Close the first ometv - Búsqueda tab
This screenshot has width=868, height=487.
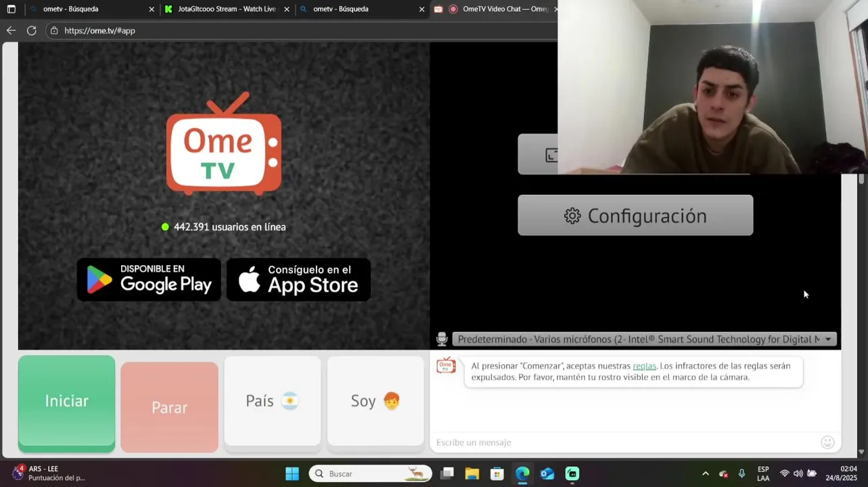pyautogui.click(x=152, y=9)
